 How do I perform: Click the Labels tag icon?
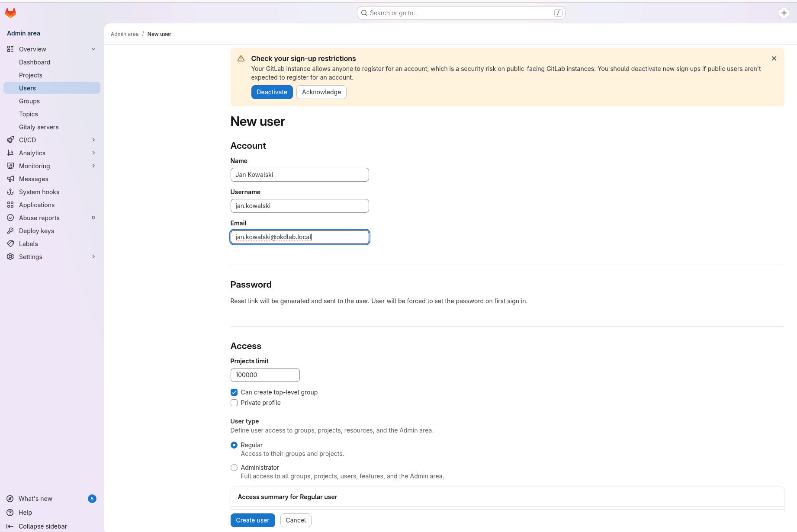tap(10, 244)
